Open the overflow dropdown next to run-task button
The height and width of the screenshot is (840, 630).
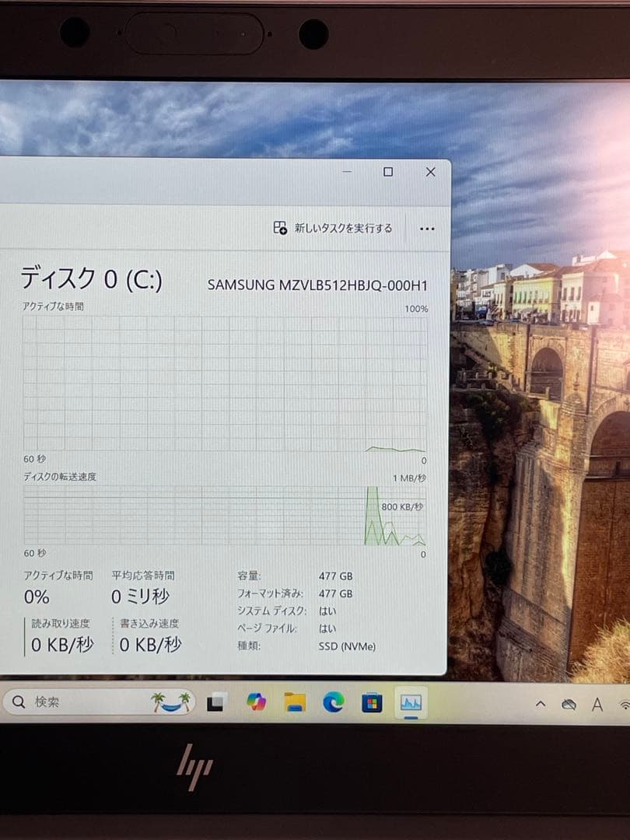(427, 228)
